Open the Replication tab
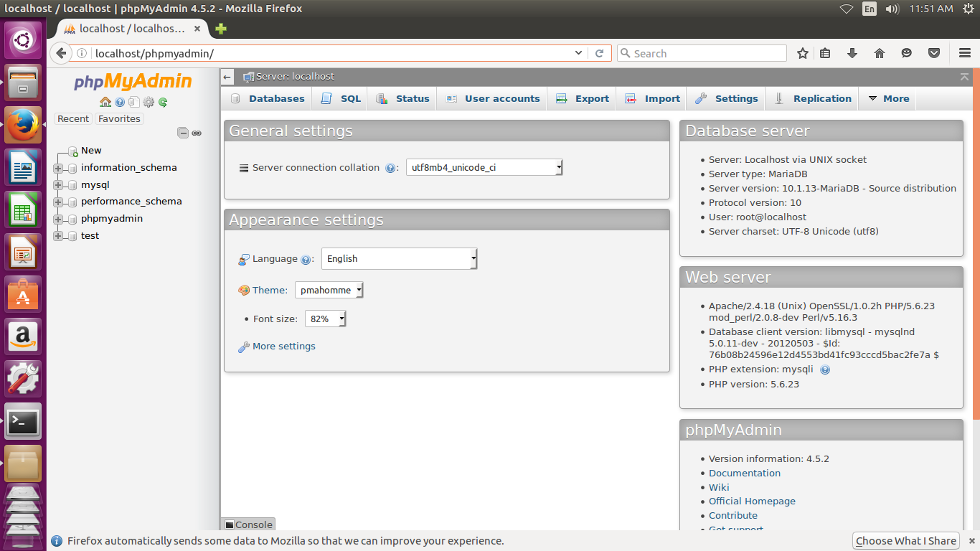 click(x=813, y=99)
